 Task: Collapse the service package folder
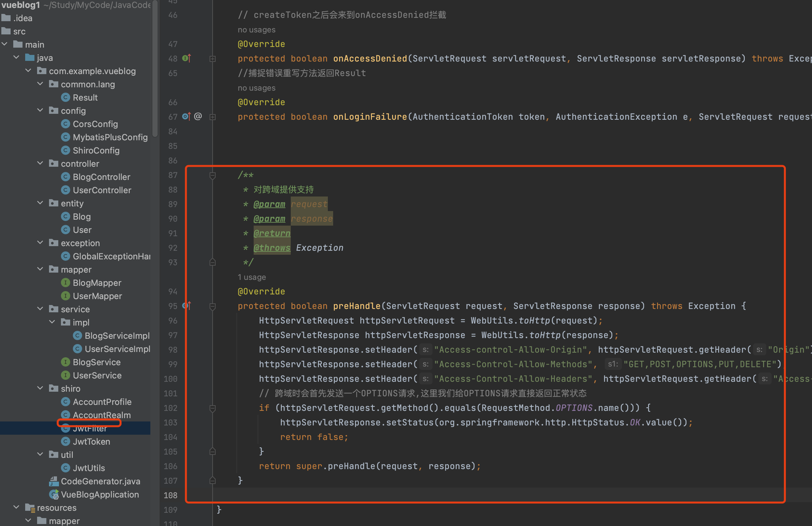[40, 309]
